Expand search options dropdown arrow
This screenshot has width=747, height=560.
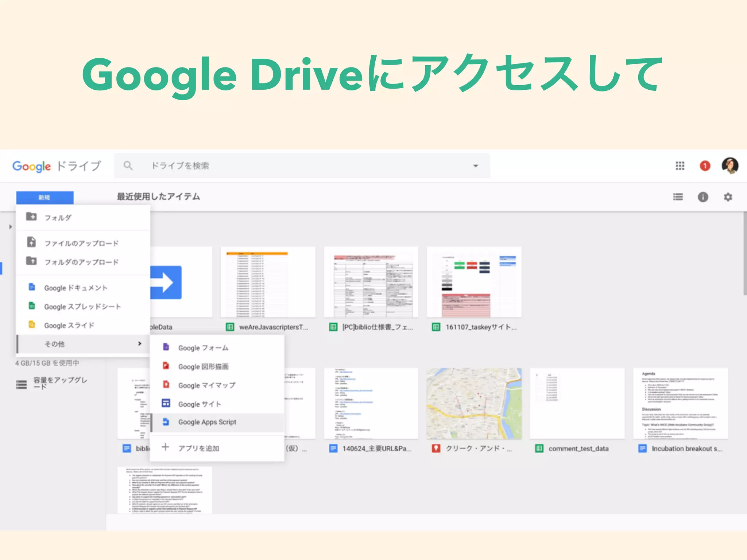click(475, 166)
